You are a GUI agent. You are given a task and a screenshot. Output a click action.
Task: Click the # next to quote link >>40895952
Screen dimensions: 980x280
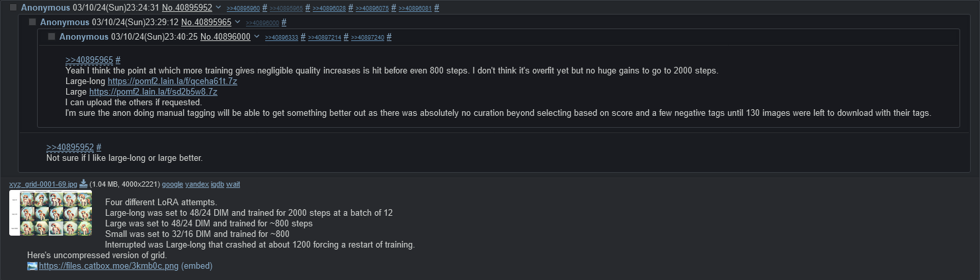tap(99, 147)
